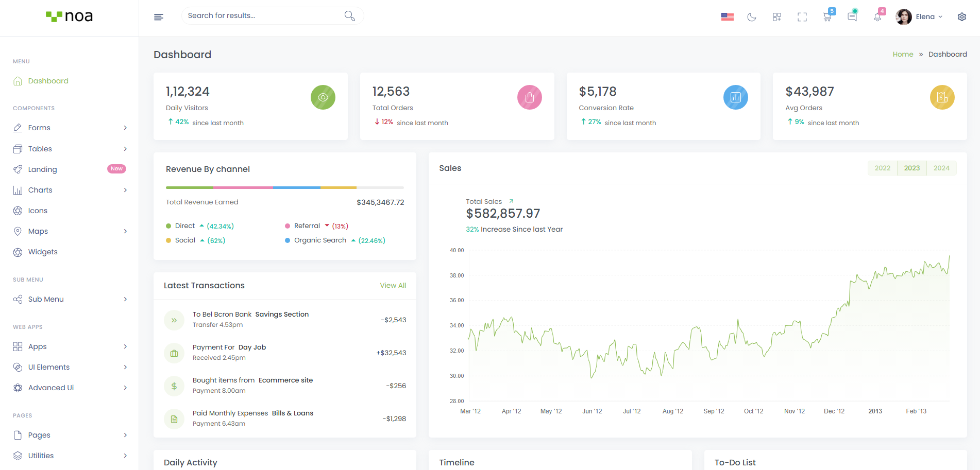Viewport: 980px width, 470px height.
Task: Expand the Apps submenu chevron
Action: pyautogui.click(x=125, y=346)
